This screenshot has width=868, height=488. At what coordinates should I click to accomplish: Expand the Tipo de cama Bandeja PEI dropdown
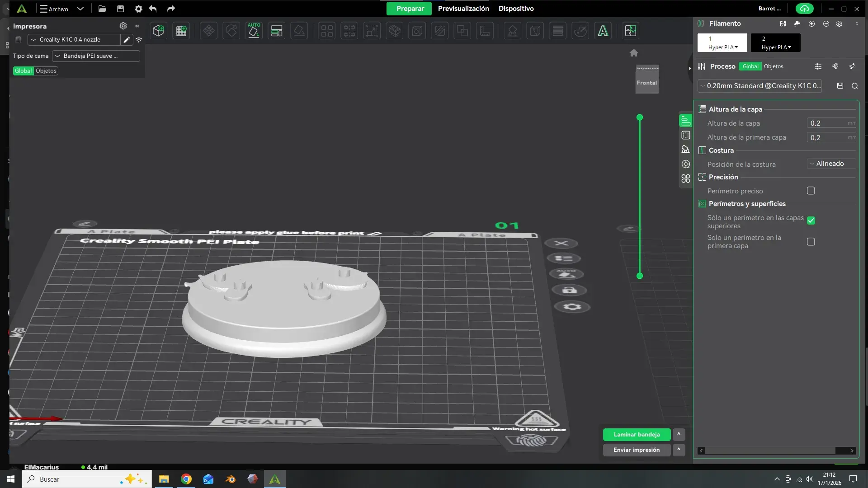tap(95, 56)
